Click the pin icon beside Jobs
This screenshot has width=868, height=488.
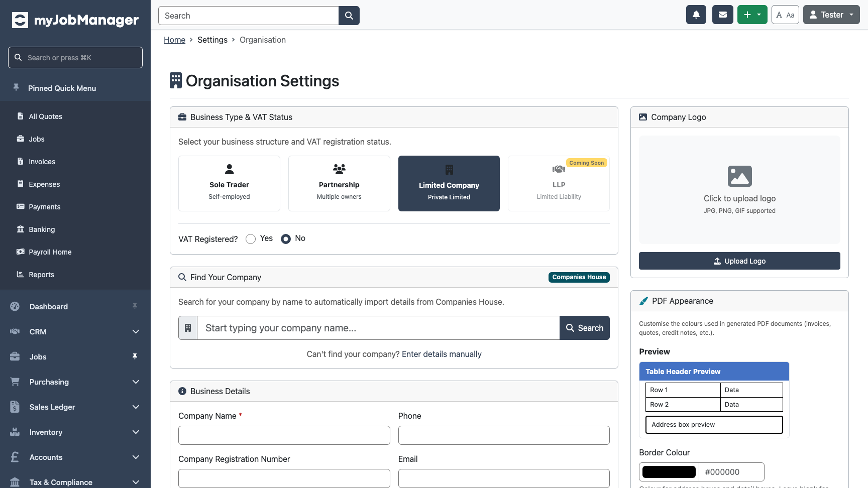click(135, 356)
